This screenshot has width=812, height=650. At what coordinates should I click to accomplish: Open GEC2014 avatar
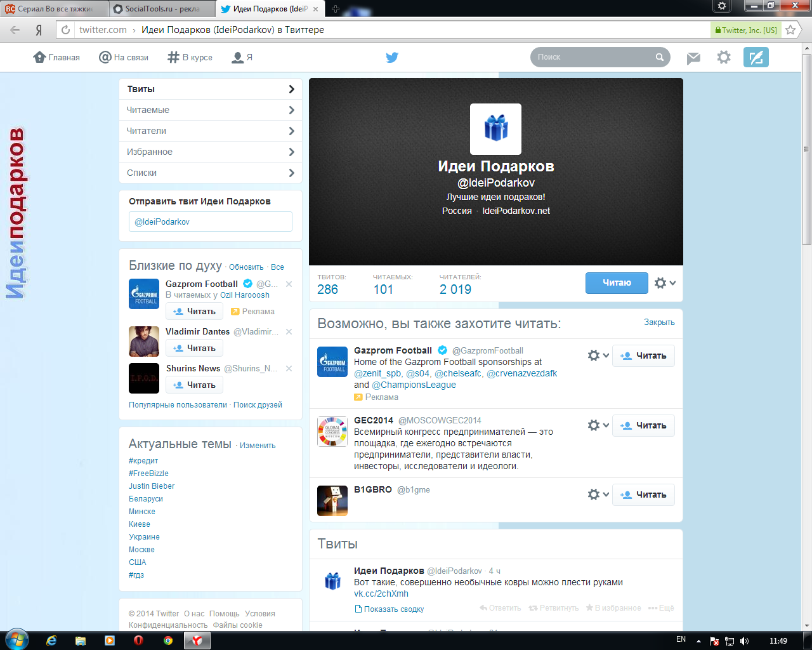pos(332,432)
